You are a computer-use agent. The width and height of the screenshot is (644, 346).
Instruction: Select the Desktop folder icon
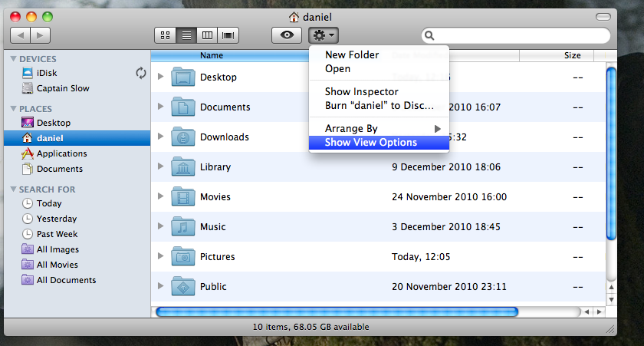tap(183, 77)
